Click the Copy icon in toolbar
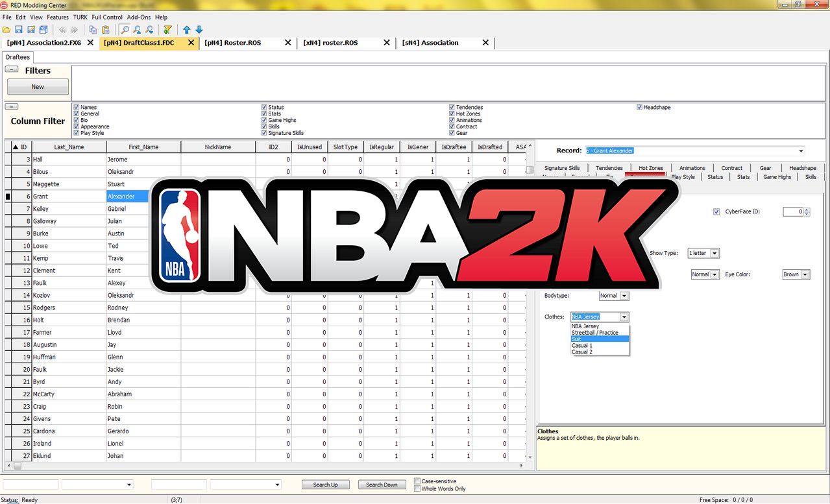The height and width of the screenshot is (504, 830). click(93, 30)
